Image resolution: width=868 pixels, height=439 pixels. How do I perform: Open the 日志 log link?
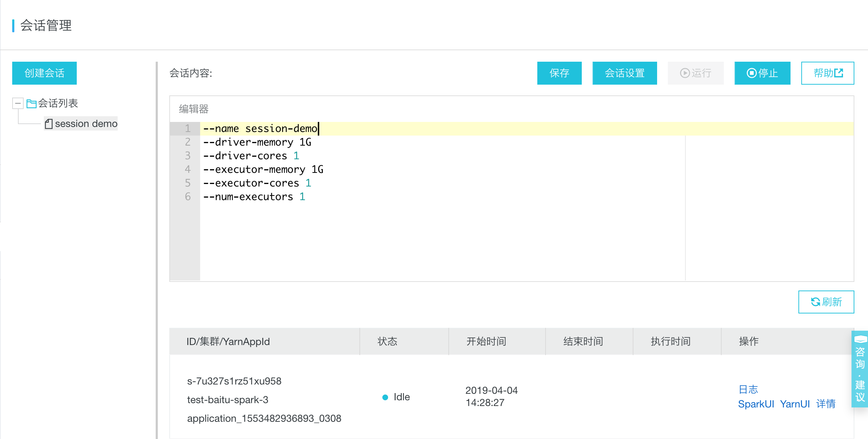pos(748,390)
